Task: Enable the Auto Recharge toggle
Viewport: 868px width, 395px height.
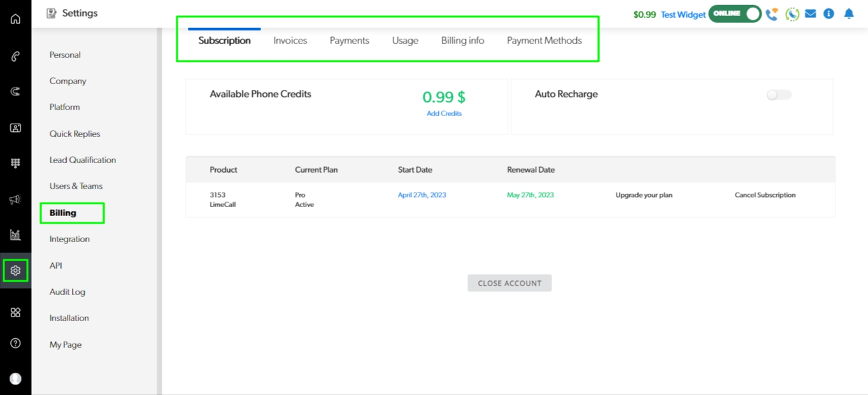Action: coord(778,95)
